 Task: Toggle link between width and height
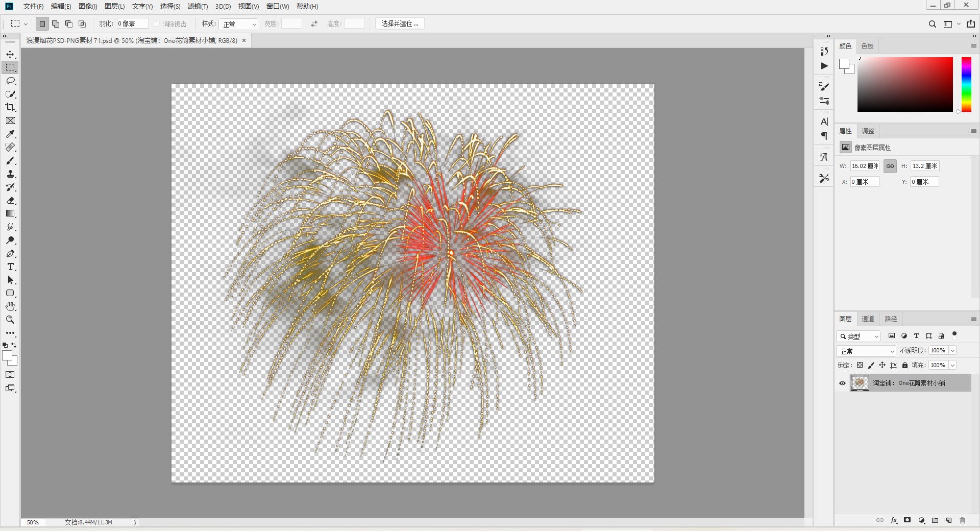point(890,166)
